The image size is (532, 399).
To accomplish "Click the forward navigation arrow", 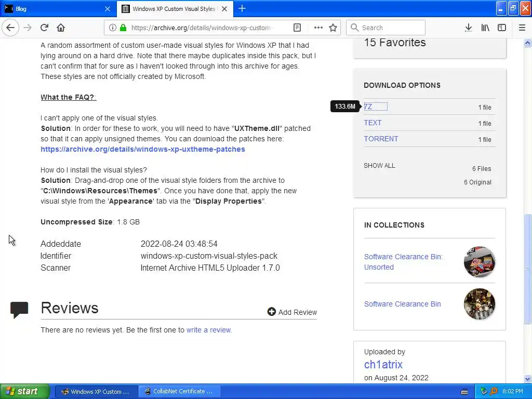I will 28,28.
